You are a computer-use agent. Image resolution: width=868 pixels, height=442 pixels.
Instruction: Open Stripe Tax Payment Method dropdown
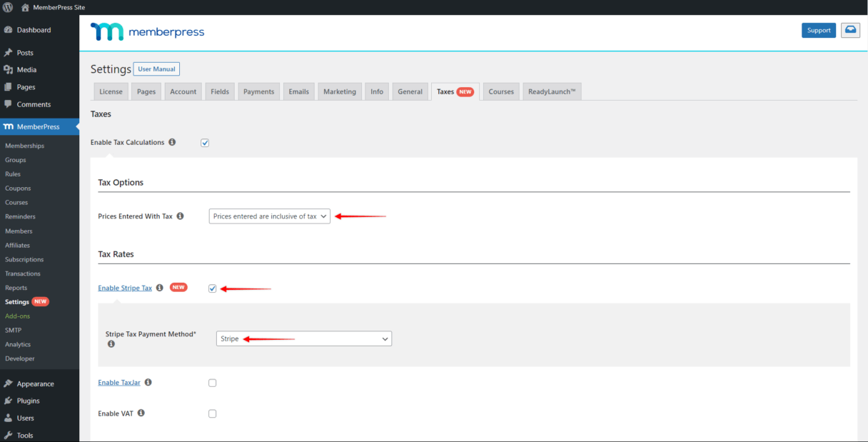coord(304,338)
